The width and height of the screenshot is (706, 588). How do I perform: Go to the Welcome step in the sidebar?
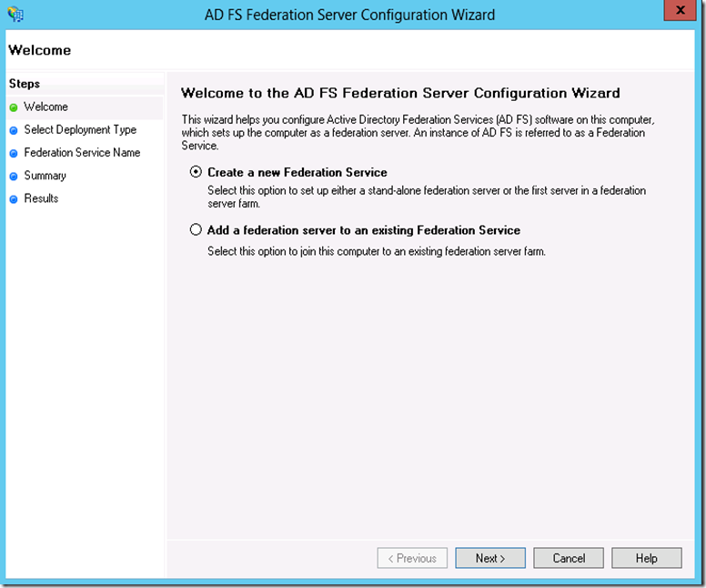pyautogui.click(x=45, y=106)
